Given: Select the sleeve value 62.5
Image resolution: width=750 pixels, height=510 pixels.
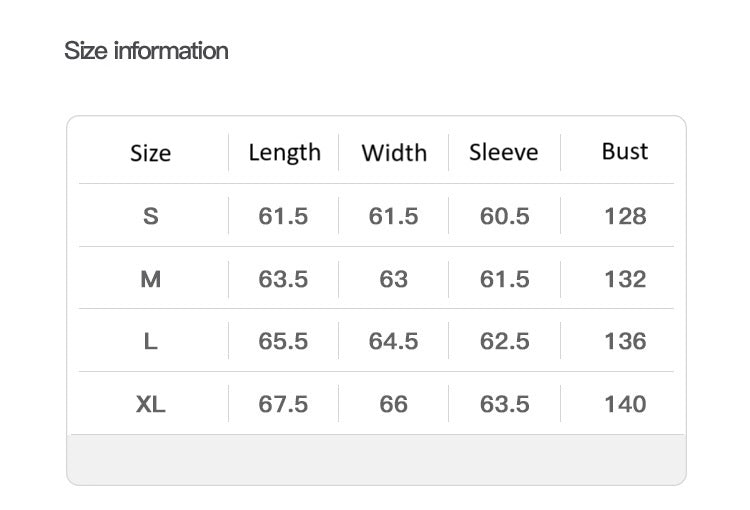Looking at the screenshot, I should click(x=504, y=341).
